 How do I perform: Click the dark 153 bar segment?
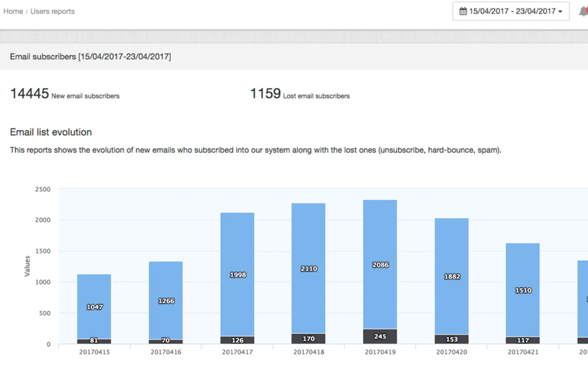(x=452, y=339)
